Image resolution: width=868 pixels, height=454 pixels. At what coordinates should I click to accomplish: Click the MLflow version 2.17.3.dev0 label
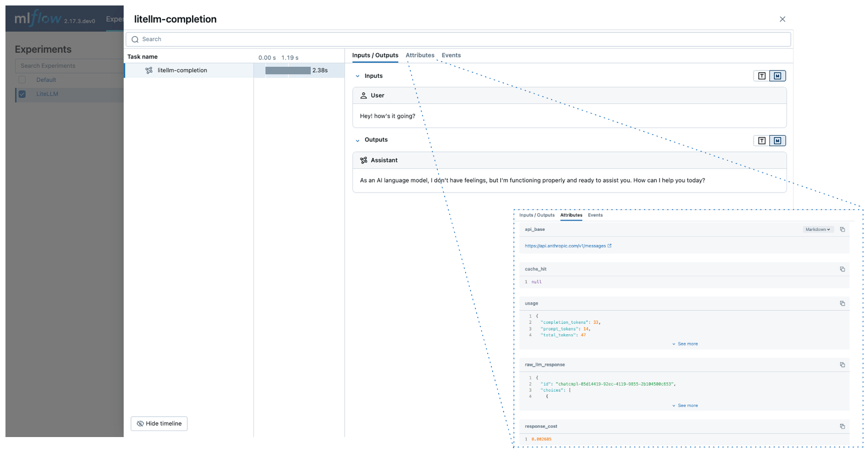pos(79,21)
